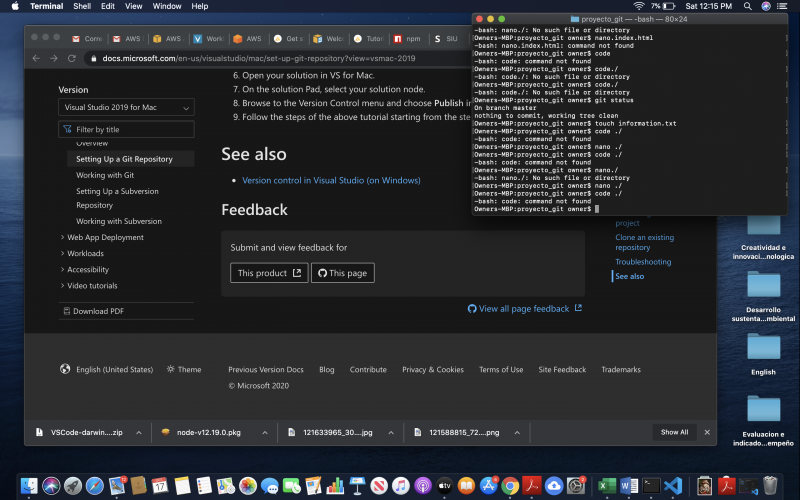800x500 pixels.
Task: Open options for VSCode-darwin zip download
Action: pyautogui.click(x=141, y=432)
